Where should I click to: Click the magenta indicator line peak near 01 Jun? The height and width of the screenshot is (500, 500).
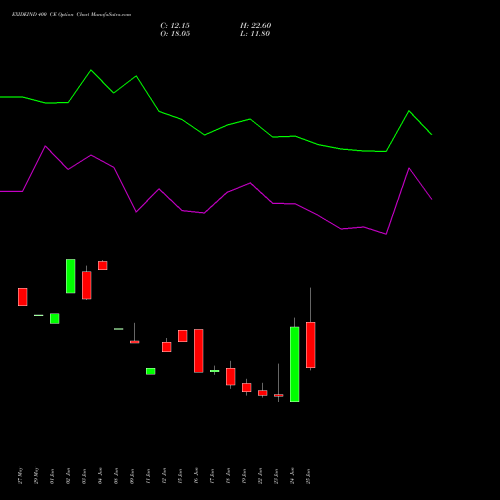tap(45, 146)
